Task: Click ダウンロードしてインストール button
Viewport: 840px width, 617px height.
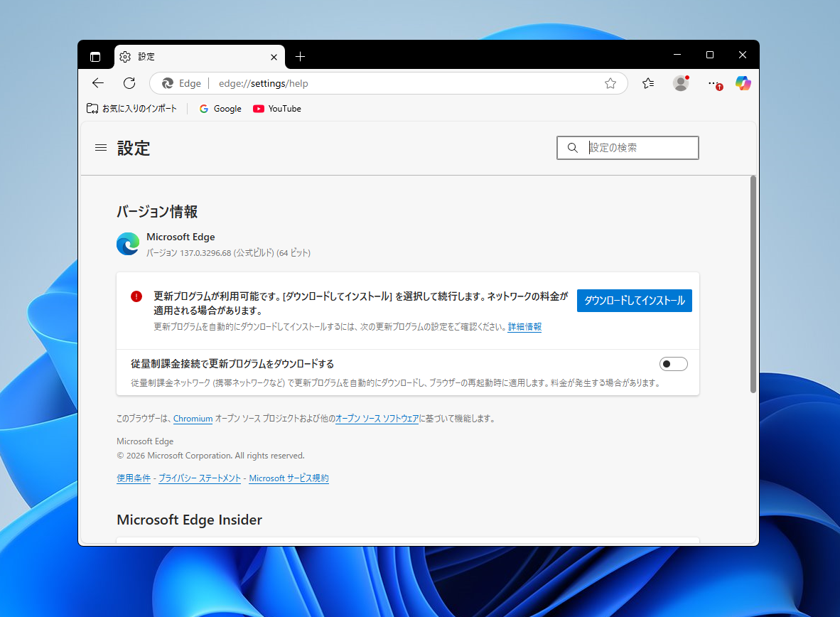Action: pos(635,301)
